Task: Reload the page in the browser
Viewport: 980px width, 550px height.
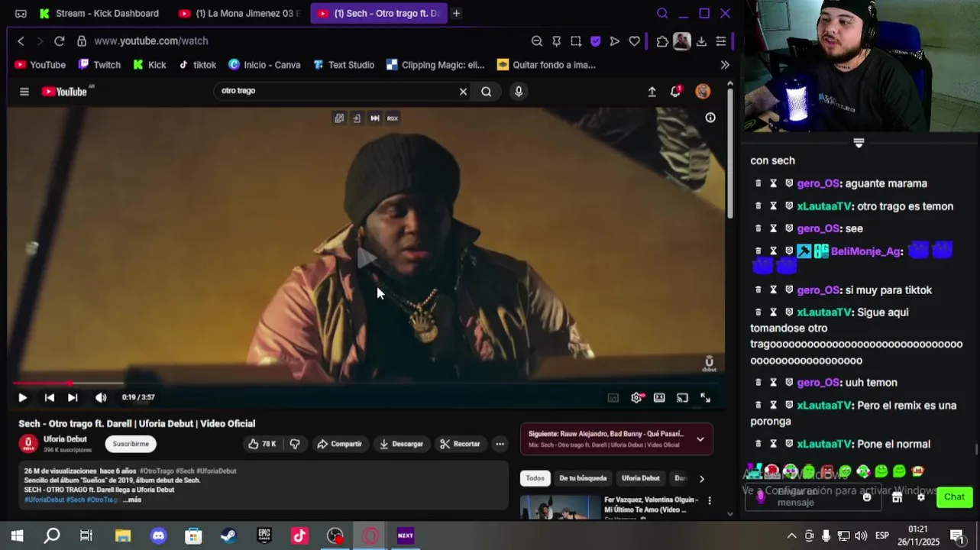Action: (60, 41)
